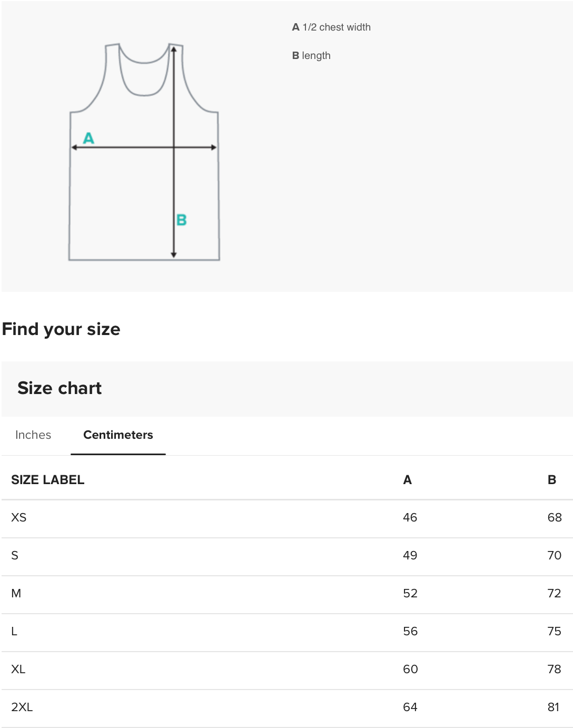
Task: Click the Size chart header
Action: [60, 388]
